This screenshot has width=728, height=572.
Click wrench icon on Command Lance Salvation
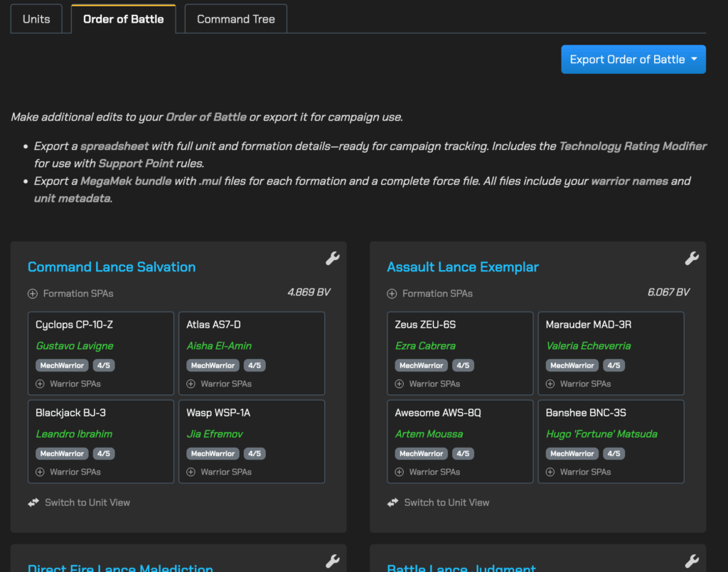pos(332,259)
